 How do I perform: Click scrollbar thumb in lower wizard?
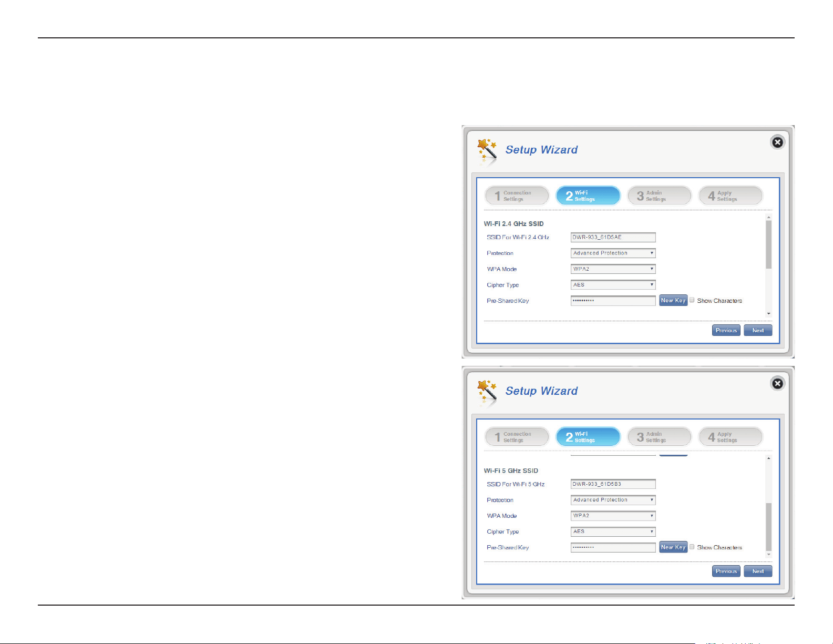[768, 527]
